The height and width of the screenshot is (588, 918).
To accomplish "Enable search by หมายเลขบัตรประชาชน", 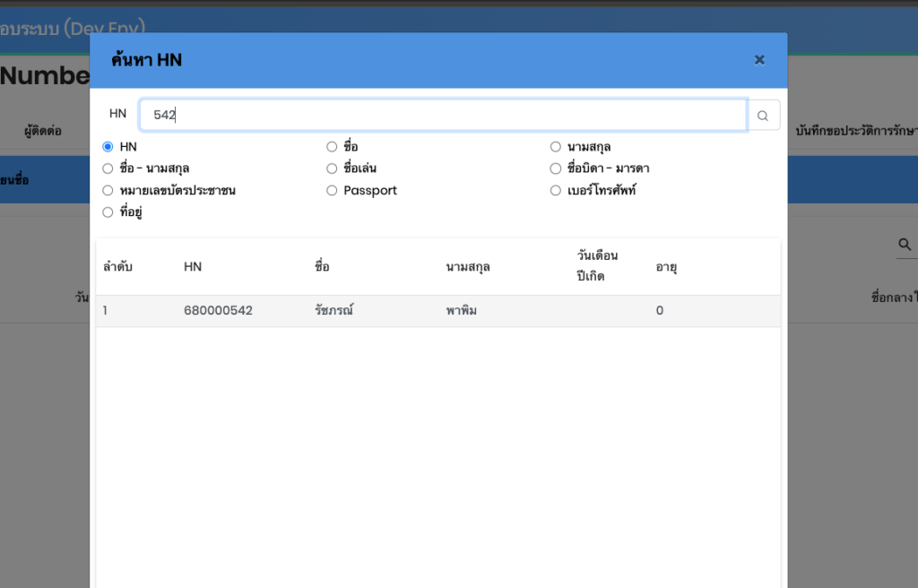I will pyautogui.click(x=108, y=190).
